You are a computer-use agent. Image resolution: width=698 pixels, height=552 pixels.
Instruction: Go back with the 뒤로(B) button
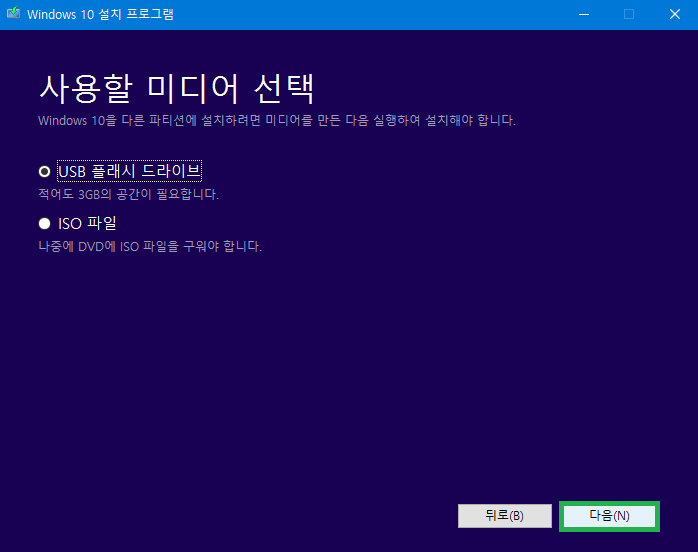(x=505, y=516)
